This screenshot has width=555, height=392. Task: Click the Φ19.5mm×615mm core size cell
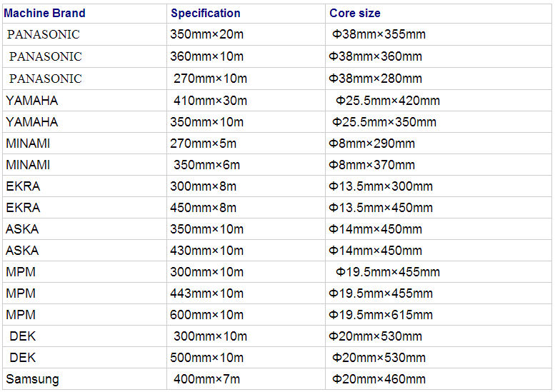[x=381, y=315]
